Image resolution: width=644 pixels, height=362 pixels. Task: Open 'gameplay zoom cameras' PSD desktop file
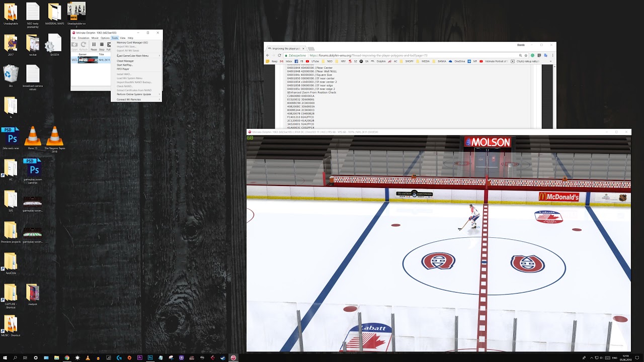(x=33, y=170)
